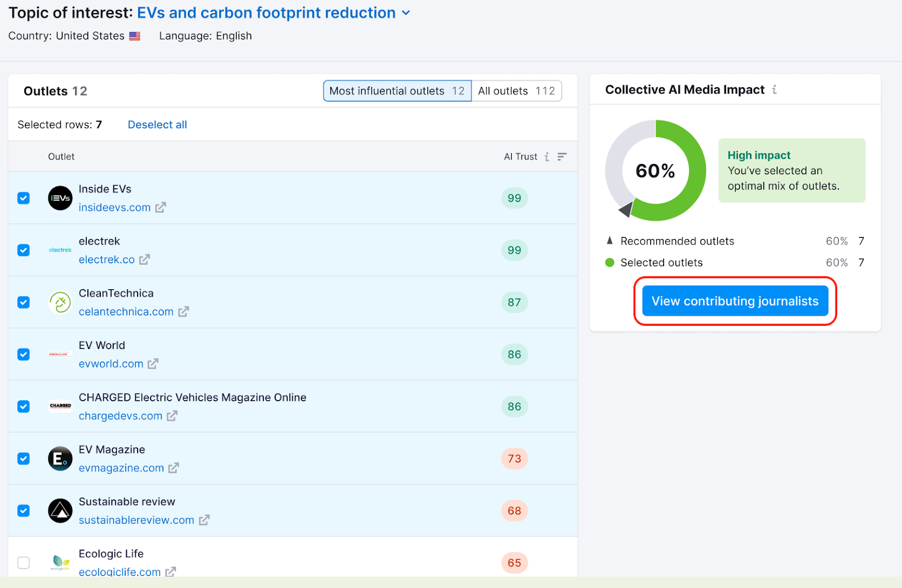Image resolution: width=902 pixels, height=588 pixels.
Task: Click the AI Trust sort icon
Action: click(x=561, y=157)
